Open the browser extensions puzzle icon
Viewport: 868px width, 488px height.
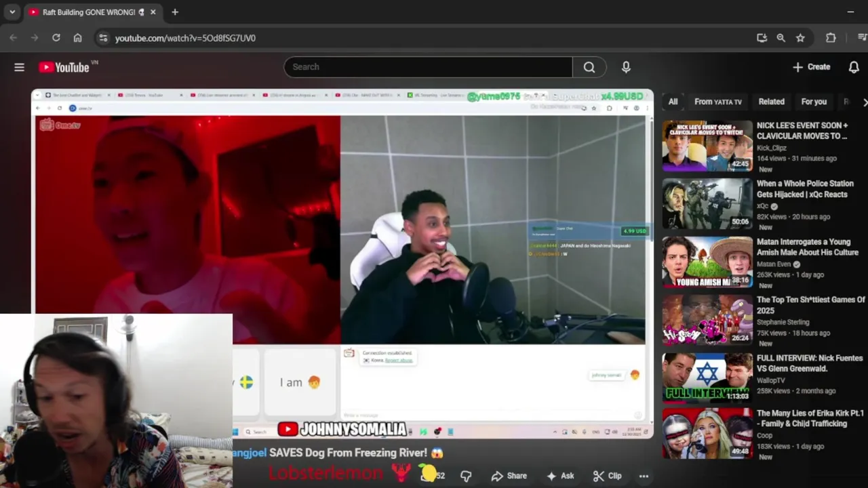point(831,38)
